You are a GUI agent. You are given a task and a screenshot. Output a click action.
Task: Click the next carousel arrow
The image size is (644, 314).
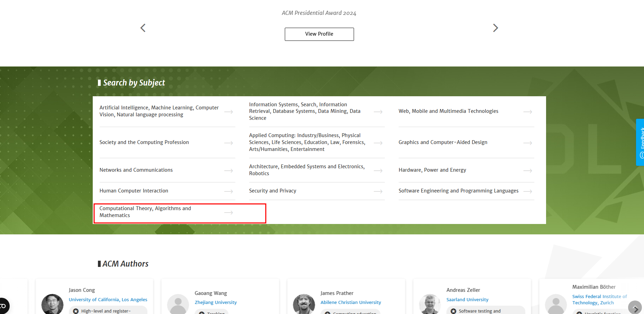coord(495,28)
